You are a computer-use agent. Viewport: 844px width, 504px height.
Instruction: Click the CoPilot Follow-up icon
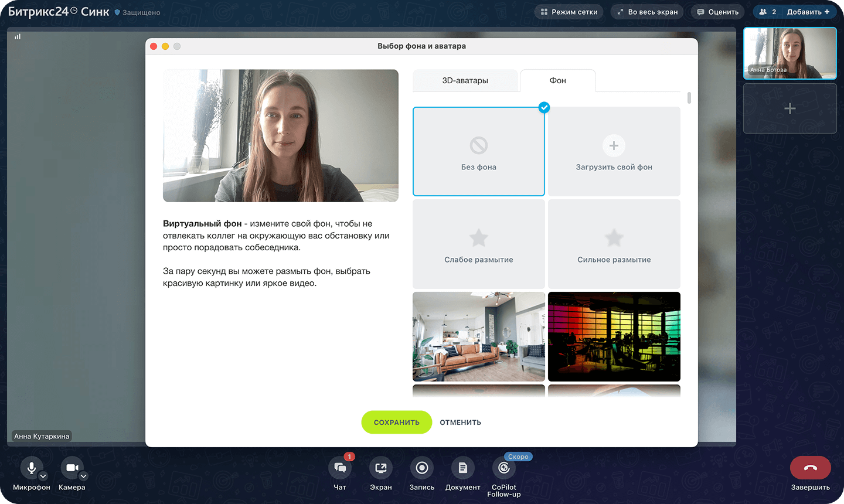click(503, 468)
